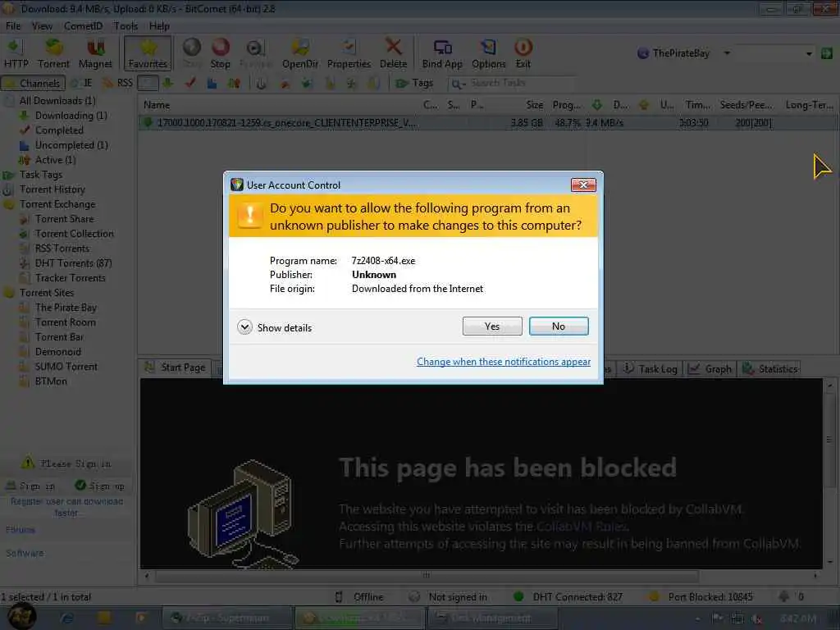Open task Properties from toolbar

[x=349, y=53]
